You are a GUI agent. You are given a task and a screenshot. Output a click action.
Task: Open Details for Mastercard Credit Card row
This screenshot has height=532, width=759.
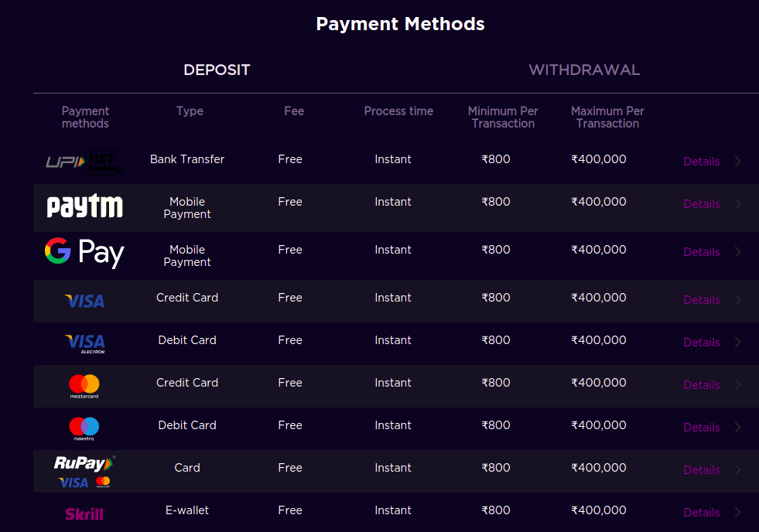point(702,385)
